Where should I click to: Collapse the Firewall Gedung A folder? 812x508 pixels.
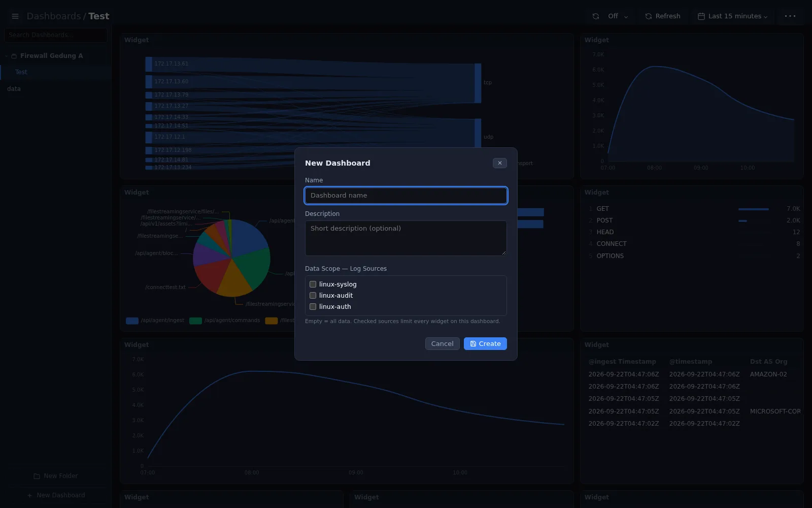tap(6, 56)
